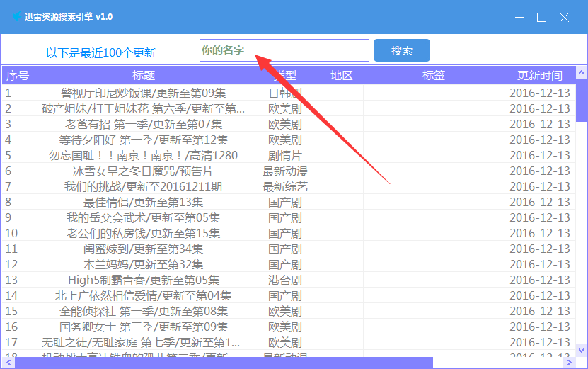Viewport: 588px width, 369px height.
Task: Click 最新动漫 type cell in row 6
Action: [x=285, y=171]
